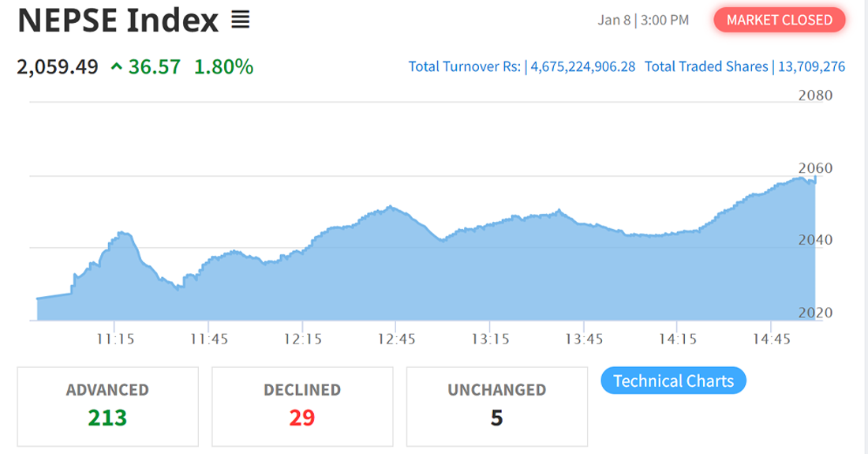Viewport: 868px width, 454px height.
Task: Select the Declined 29 box
Action: (x=302, y=406)
